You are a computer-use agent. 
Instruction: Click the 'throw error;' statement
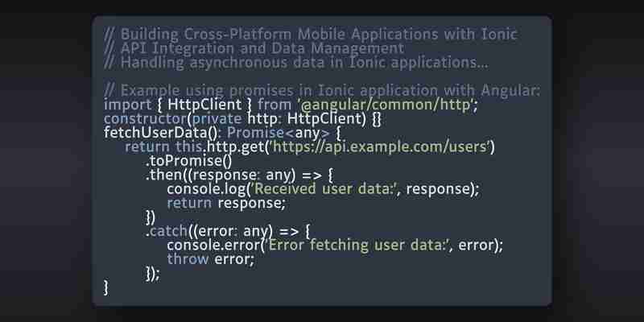(x=211, y=259)
